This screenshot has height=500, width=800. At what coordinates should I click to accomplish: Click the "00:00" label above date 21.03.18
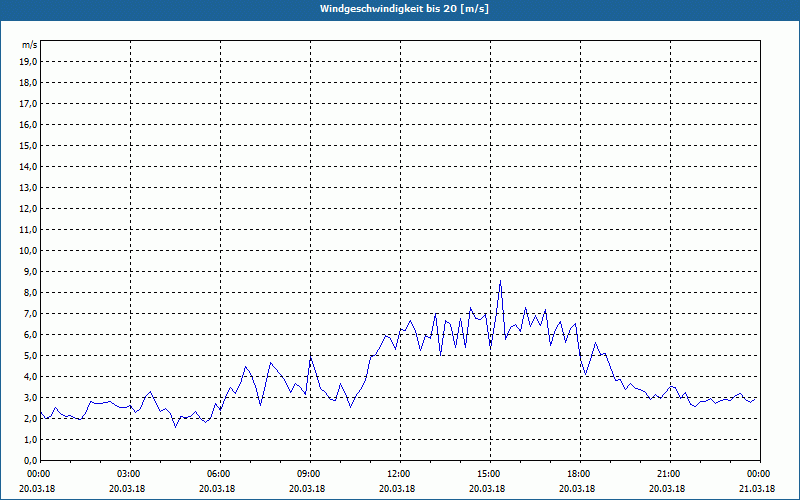coord(760,474)
